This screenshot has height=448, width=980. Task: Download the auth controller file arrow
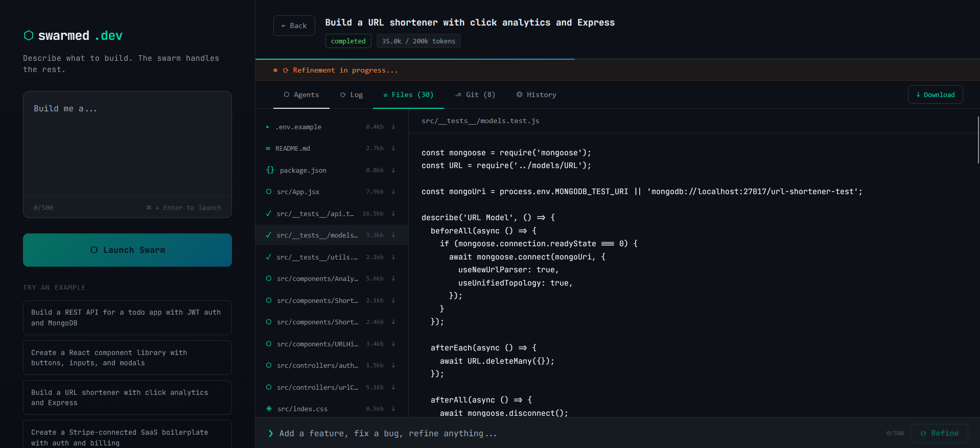tap(393, 365)
